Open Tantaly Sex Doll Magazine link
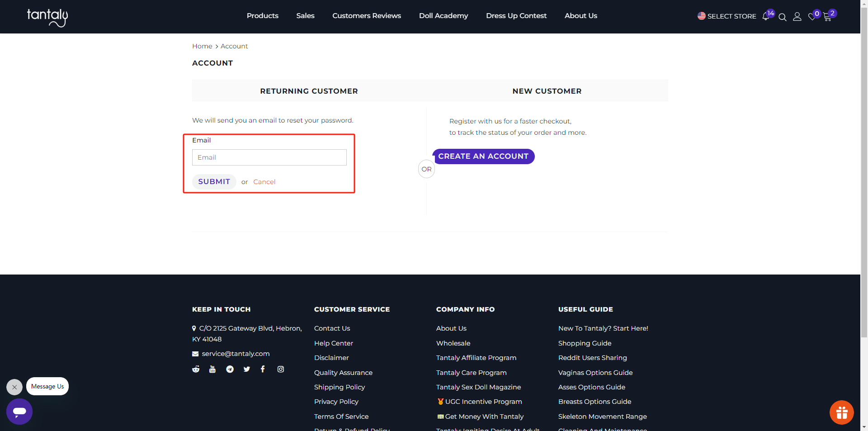This screenshot has height=431, width=868. [x=479, y=387]
